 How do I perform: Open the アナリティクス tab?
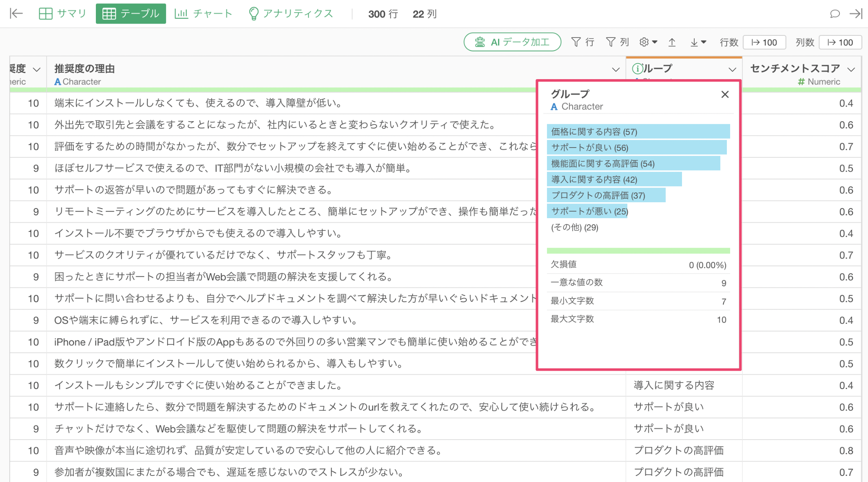290,13
